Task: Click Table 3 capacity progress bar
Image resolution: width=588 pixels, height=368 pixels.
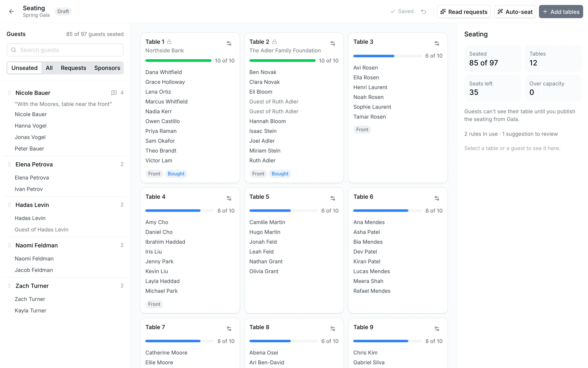Action: click(388, 56)
